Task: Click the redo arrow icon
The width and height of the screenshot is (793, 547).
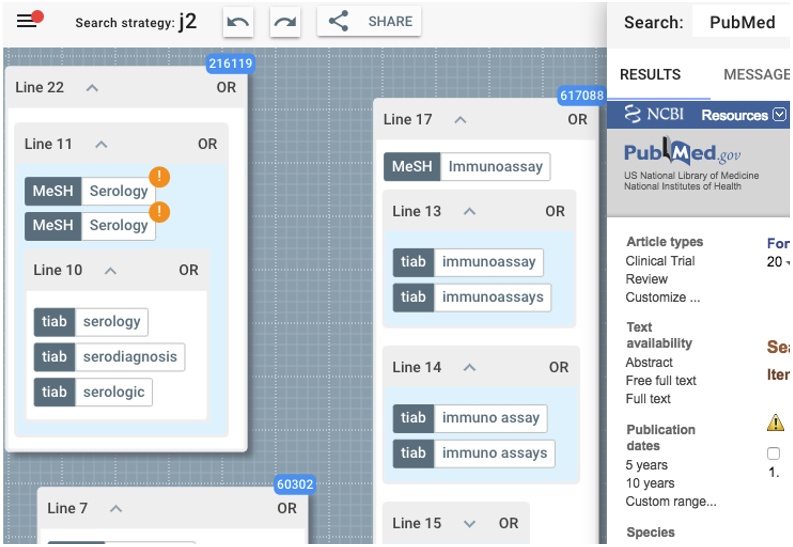Action: (x=285, y=21)
